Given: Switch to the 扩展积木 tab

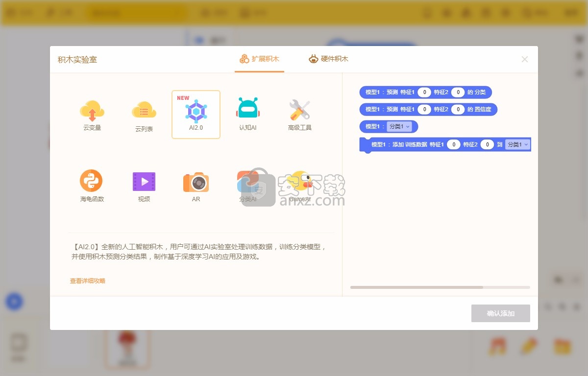Looking at the screenshot, I should [259, 59].
